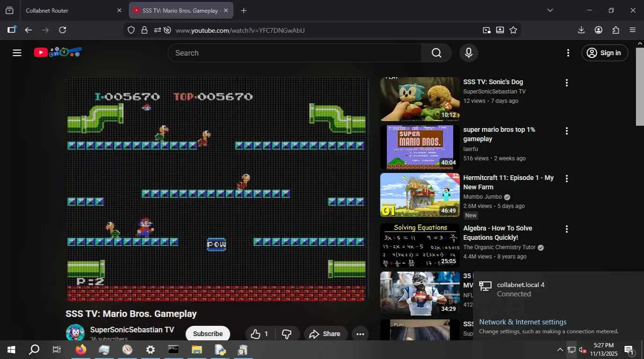Open a new browser tab
This screenshot has width=644, height=359.
(x=243, y=10)
